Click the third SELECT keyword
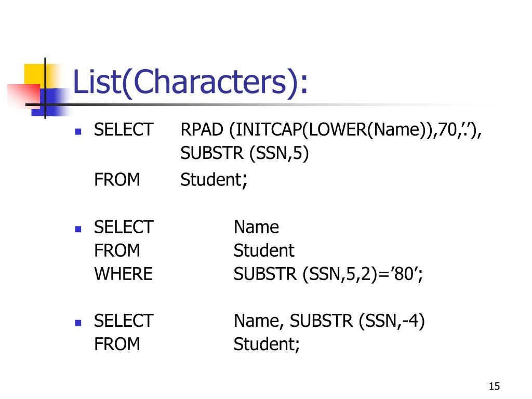This screenshot has width=532, height=399. (x=124, y=321)
